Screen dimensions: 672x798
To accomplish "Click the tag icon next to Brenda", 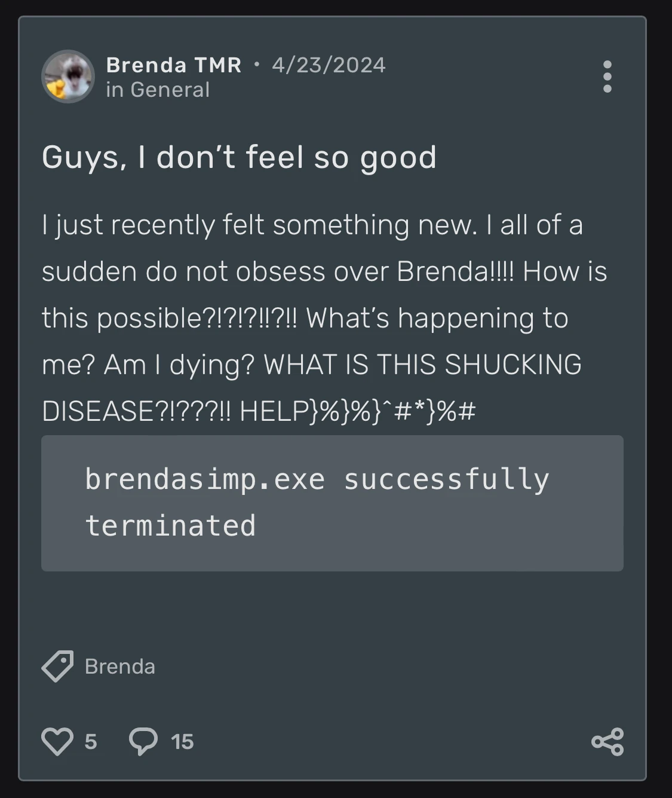I will pos(58,665).
